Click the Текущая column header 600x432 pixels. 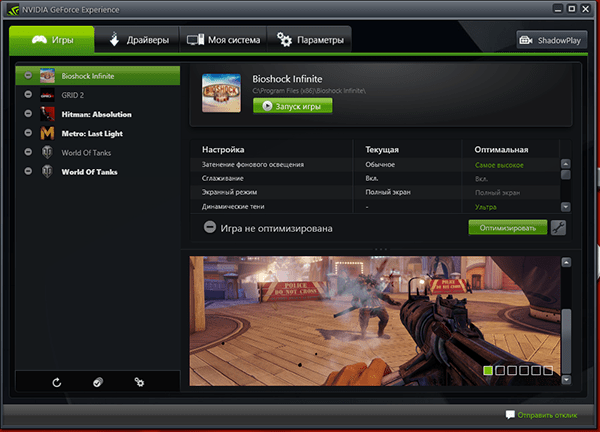coord(382,150)
